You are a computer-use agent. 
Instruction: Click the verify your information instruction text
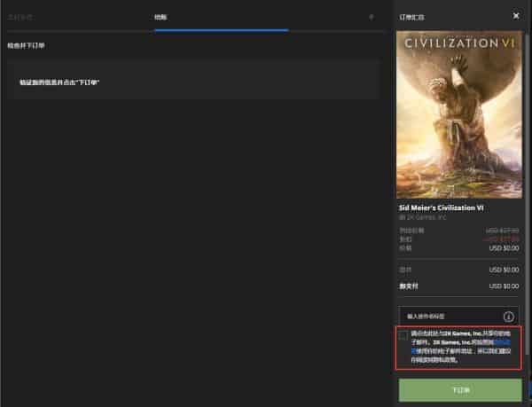coord(59,82)
